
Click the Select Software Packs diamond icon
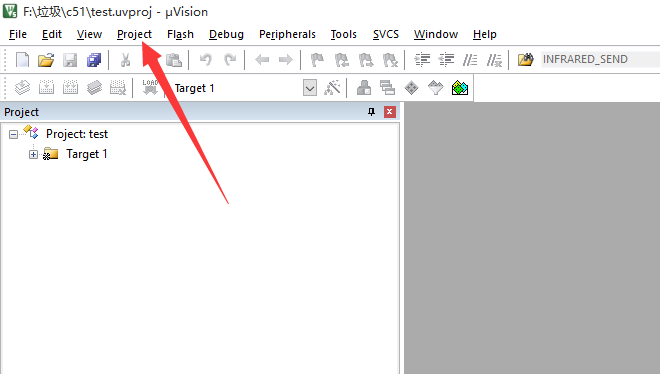point(411,88)
